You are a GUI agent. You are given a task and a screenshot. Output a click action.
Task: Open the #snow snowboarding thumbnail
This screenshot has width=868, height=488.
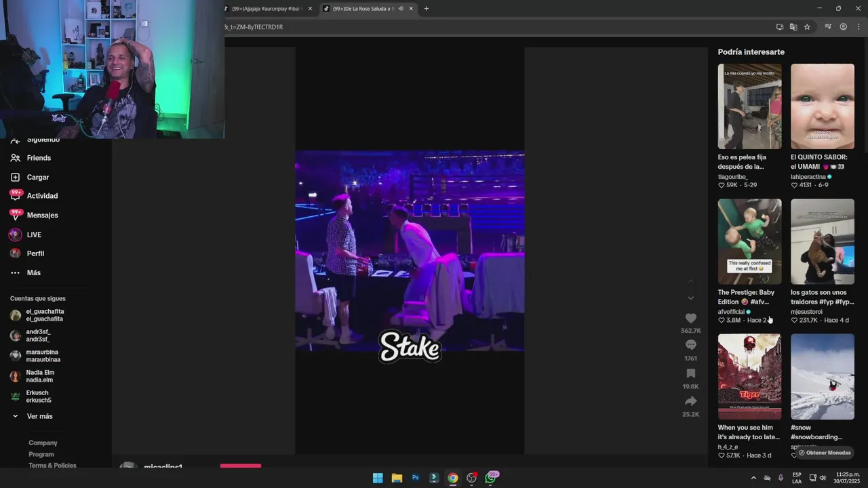(823, 376)
